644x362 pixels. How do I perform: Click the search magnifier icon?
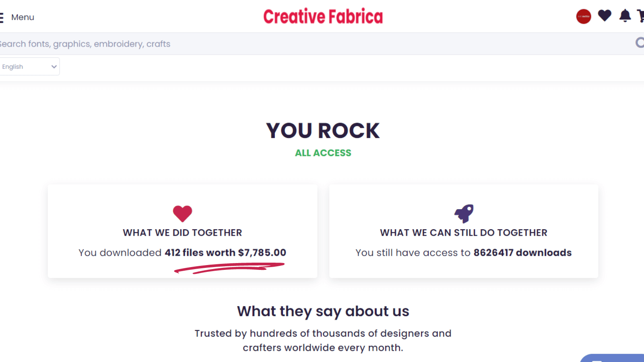click(640, 43)
